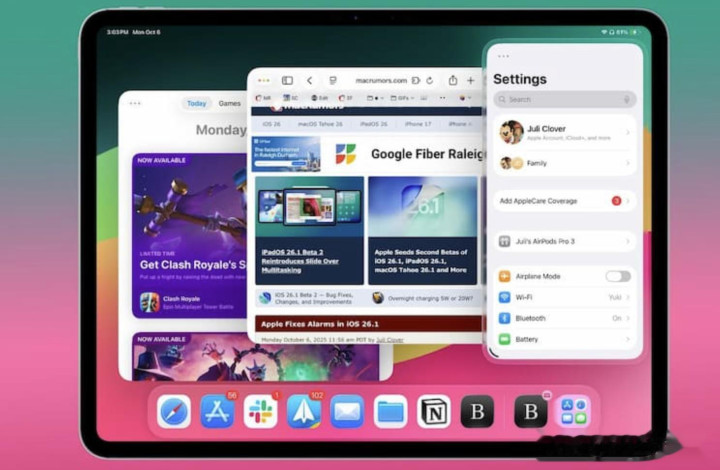Open the Settings window controls dots
The image size is (720, 470).
[x=503, y=56]
